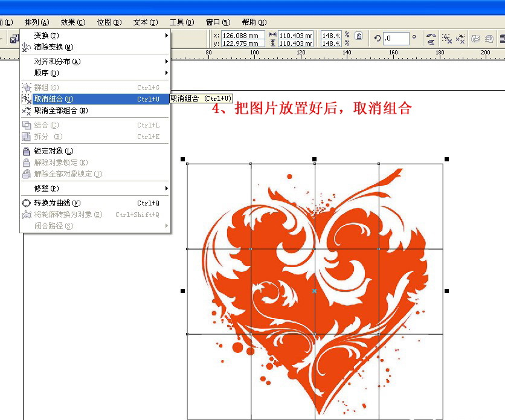Expand the 变换 submenu arrow
The width and height of the screenshot is (505, 420).
click(166, 35)
